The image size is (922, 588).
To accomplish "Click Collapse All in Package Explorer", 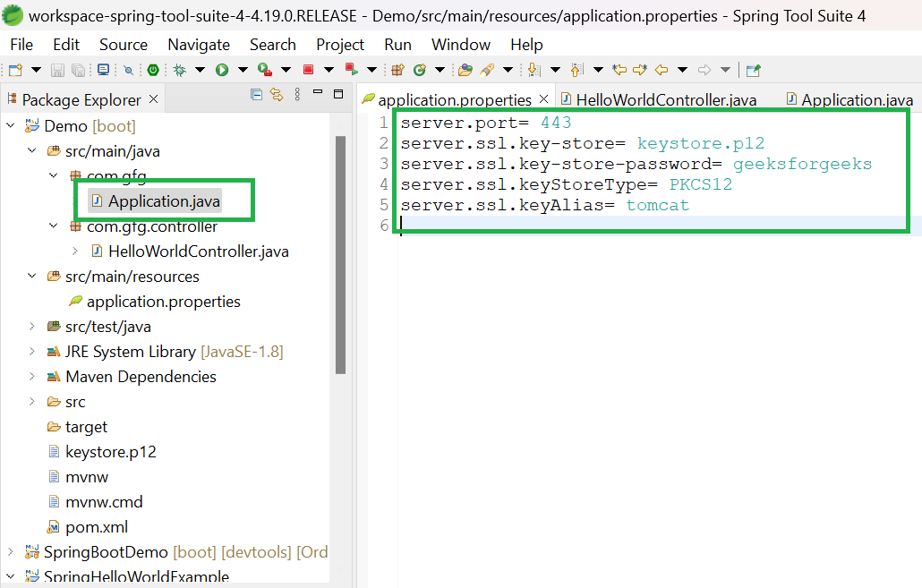I will 256,94.
